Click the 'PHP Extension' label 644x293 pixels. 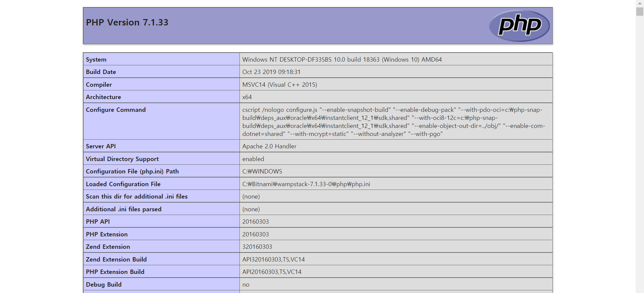click(x=107, y=234)
